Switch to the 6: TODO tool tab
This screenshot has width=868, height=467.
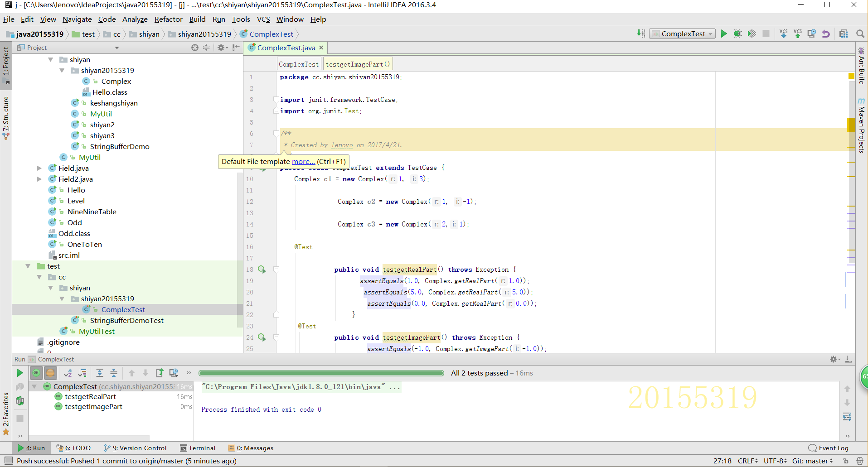pyautogui.click(x=73, y=448)
